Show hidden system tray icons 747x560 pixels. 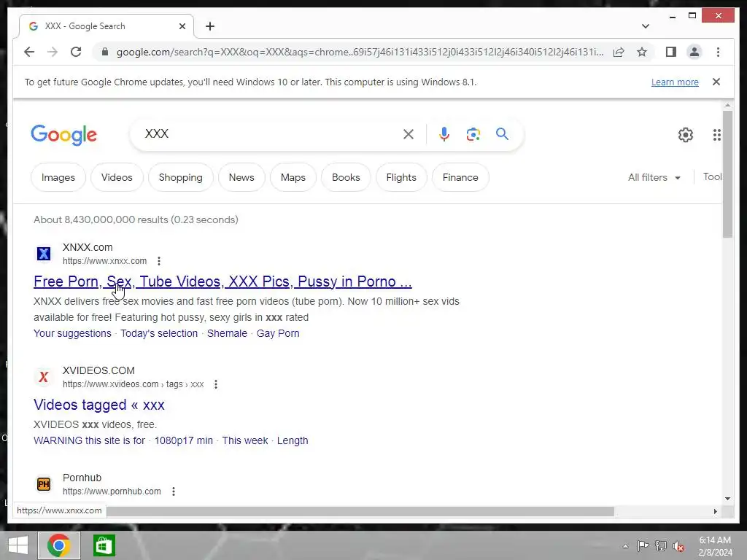click(625, 546)
